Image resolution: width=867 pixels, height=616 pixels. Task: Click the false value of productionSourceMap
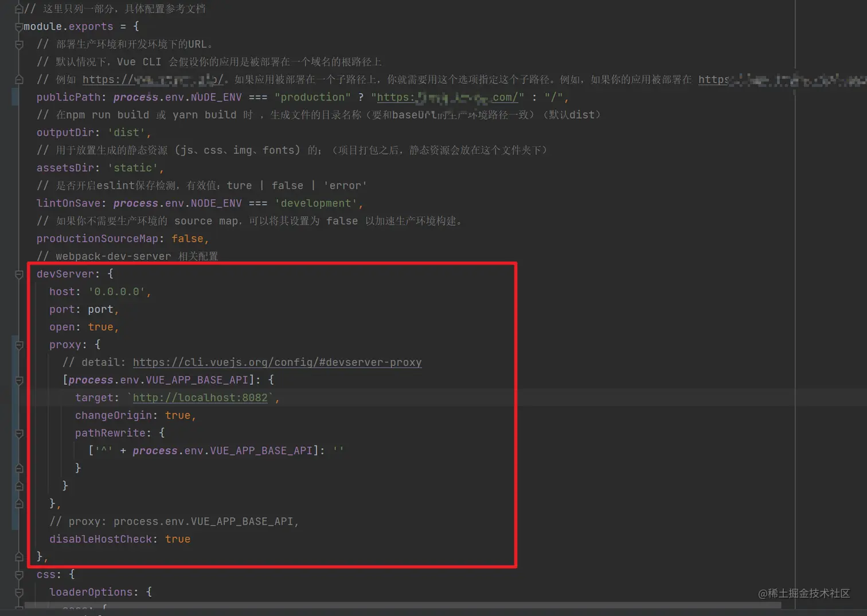188,239
